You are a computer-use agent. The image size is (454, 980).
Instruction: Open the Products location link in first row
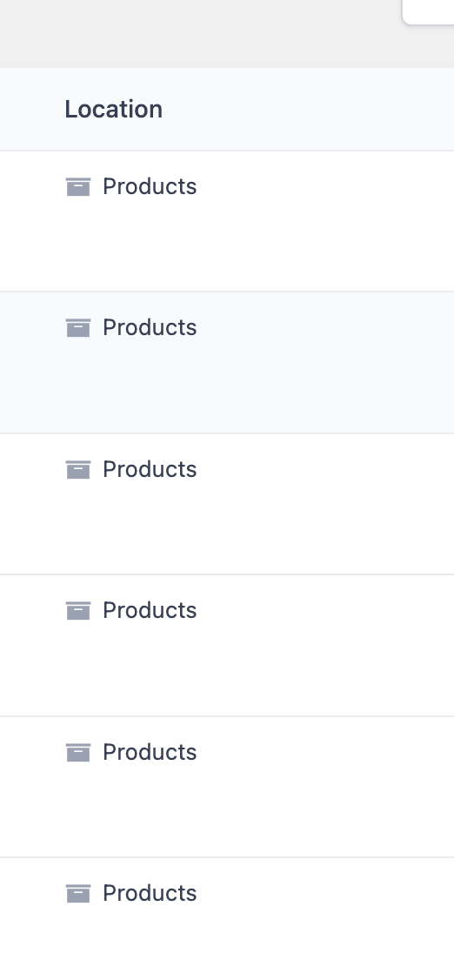150,186
